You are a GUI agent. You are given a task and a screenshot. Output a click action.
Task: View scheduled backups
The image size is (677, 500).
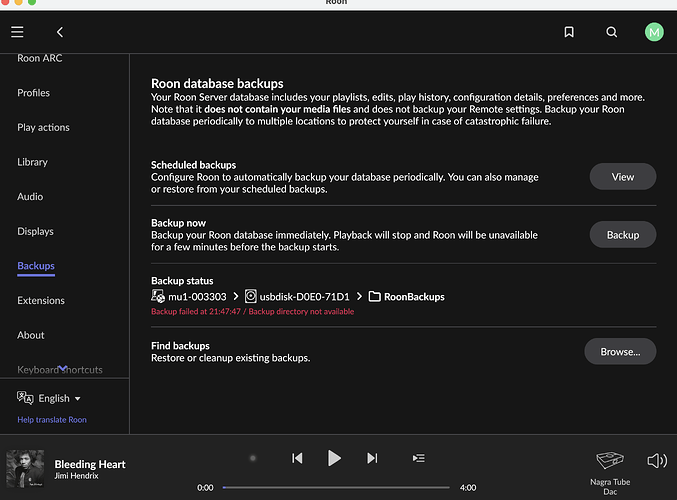click(623, 177)
